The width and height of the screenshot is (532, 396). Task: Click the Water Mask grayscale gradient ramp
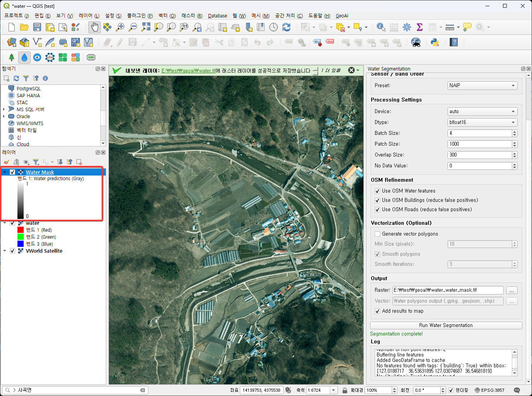[x=21, y=200]
